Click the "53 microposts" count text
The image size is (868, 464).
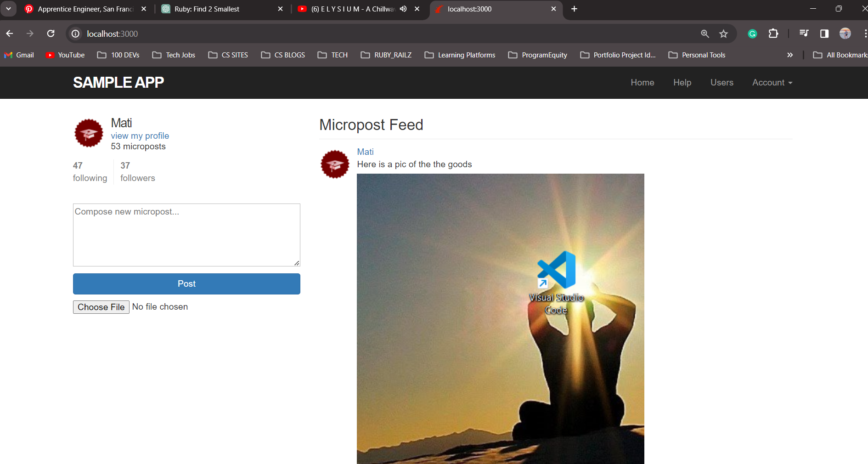pos(138,147)
